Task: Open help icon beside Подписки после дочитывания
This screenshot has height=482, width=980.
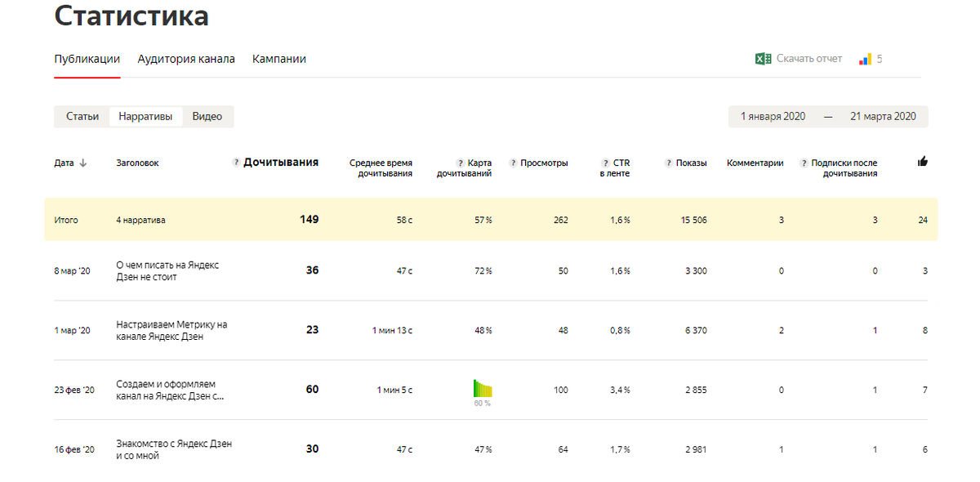Action: pyautogui.click(x=804, y=163)
